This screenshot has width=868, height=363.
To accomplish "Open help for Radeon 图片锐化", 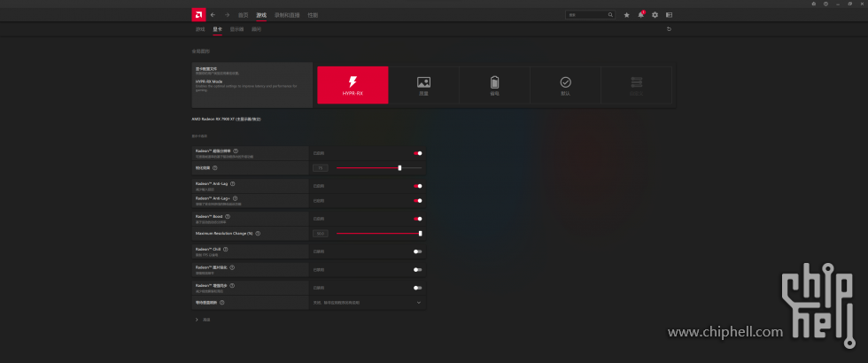I will (x=232, y=267).
